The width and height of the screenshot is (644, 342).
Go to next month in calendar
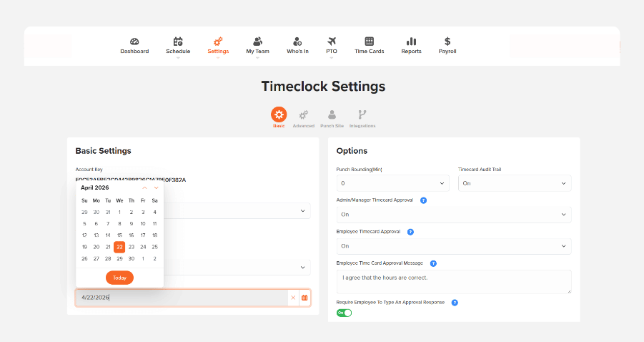point(156,188)
